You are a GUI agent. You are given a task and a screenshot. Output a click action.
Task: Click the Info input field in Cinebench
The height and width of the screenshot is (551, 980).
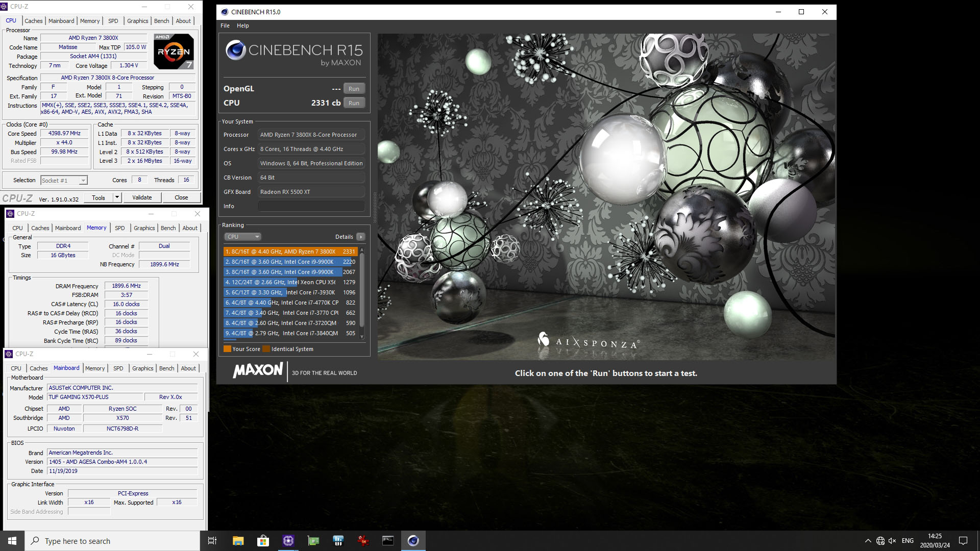(311, 206)
